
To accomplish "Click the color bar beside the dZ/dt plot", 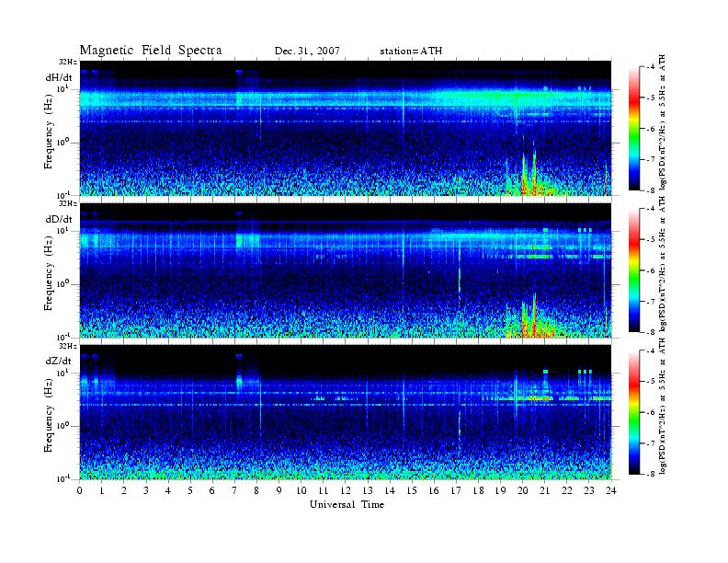I will pyautogui.click(x=634, y=412).
